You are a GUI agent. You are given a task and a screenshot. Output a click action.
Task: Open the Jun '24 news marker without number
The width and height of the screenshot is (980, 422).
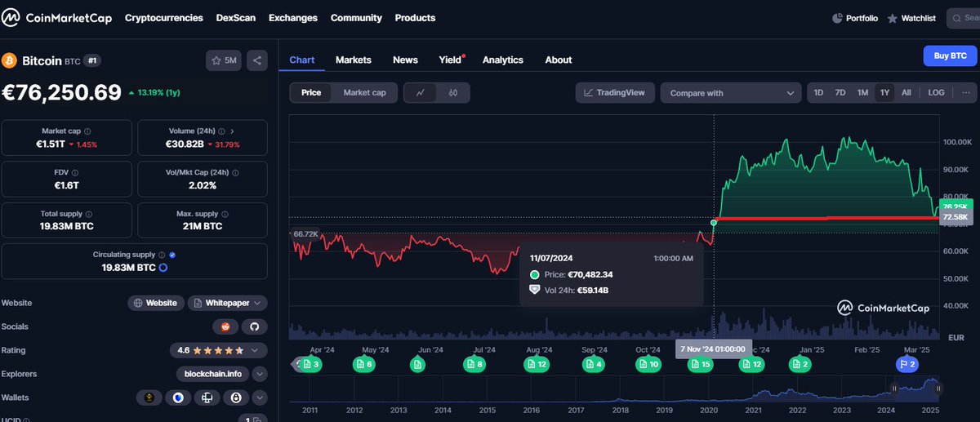point(418,364)
